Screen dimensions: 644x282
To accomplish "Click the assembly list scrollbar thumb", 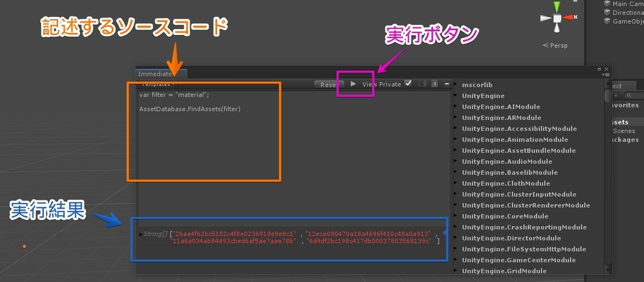I will (608, 95).
